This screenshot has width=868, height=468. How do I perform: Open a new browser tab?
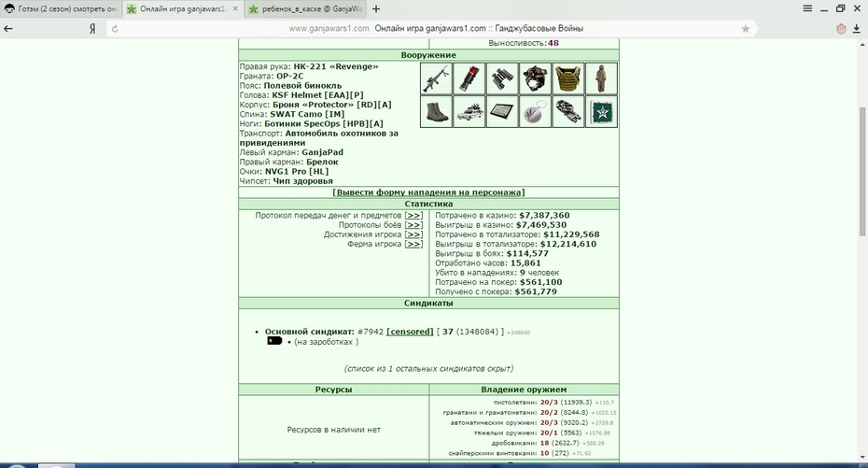(x=376, y=8)
